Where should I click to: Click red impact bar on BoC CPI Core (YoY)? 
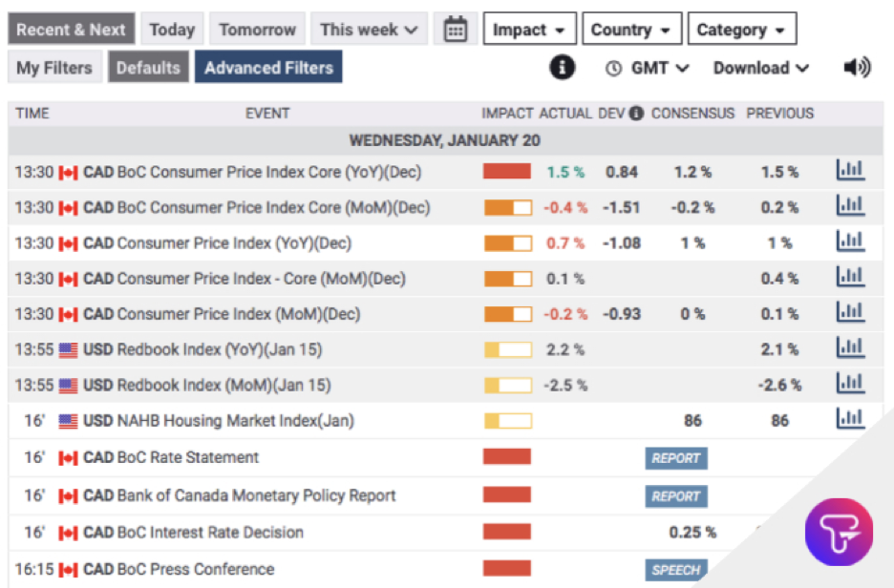point(507,171)
